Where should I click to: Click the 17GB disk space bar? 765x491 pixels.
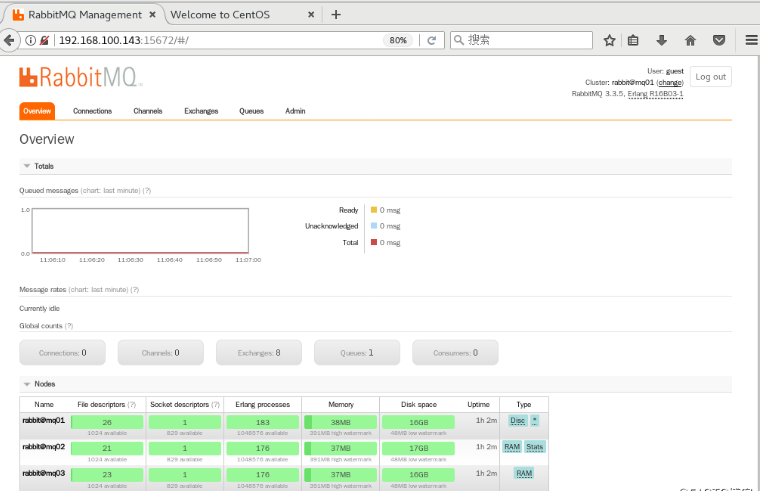(x=418, y=448)
